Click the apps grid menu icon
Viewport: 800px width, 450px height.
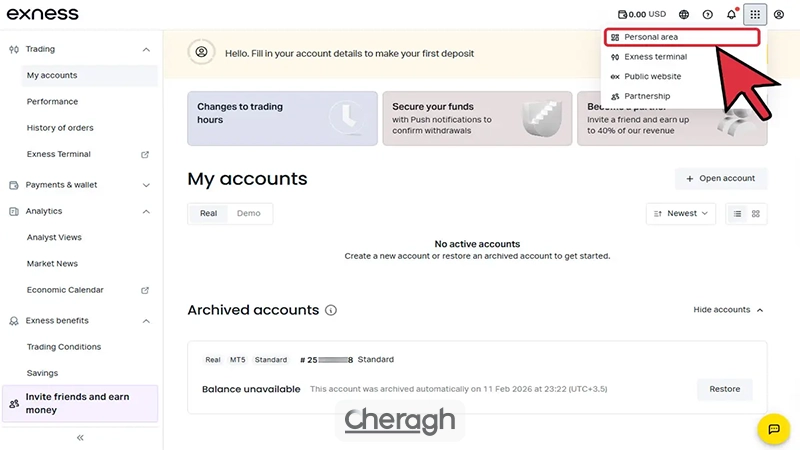coord(755,15)
